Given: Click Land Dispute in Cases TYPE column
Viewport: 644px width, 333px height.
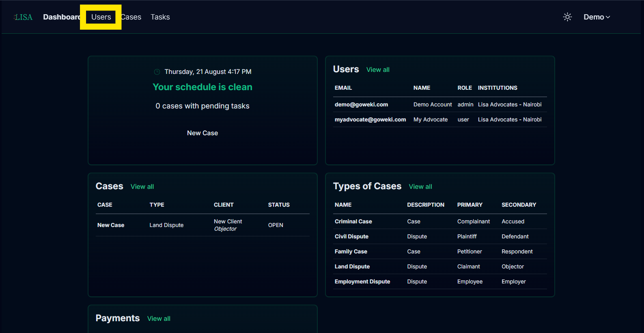Looking at the screenshot, I should click(166, 225).
